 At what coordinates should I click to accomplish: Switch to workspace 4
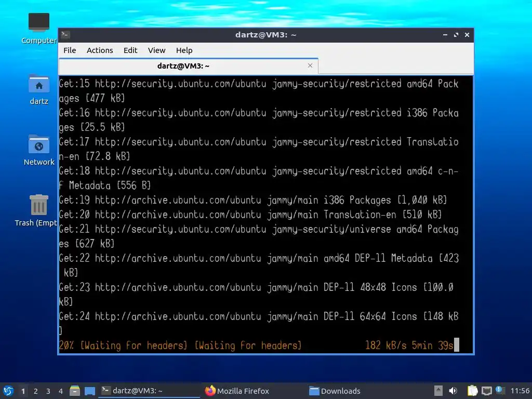(61, 391)
